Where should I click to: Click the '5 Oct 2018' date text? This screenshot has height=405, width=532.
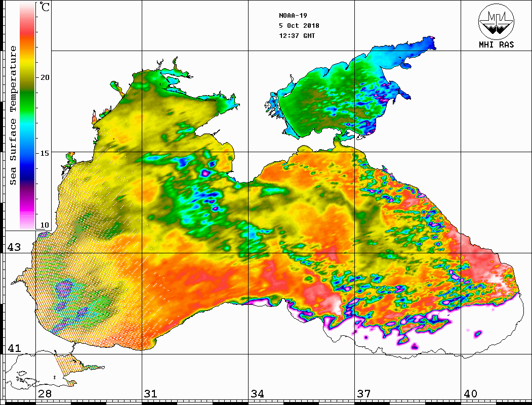coord(299,26)
